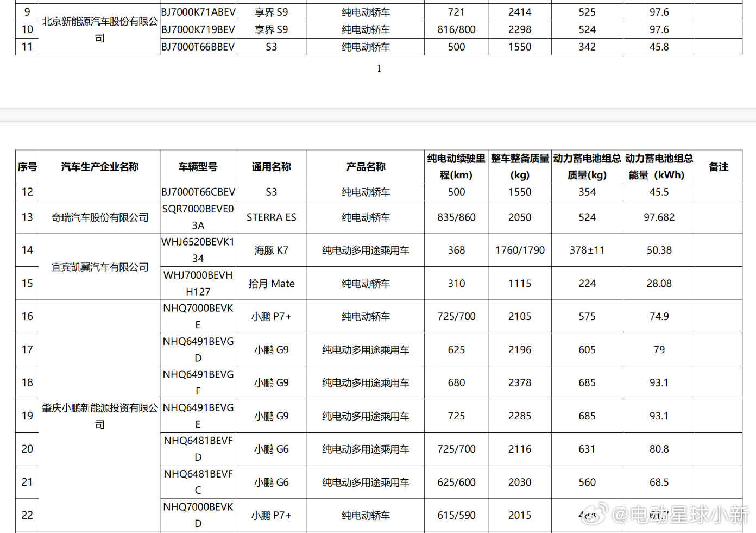Select vehicle model NHQ6481BEVFC
756x533 pixels.
tap(198, 482)
